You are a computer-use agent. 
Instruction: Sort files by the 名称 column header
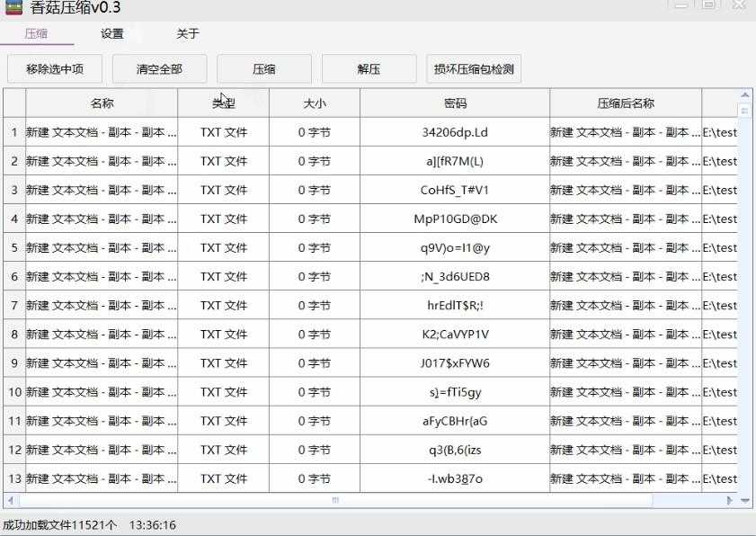pyautogui.click(x=102, y=102)
